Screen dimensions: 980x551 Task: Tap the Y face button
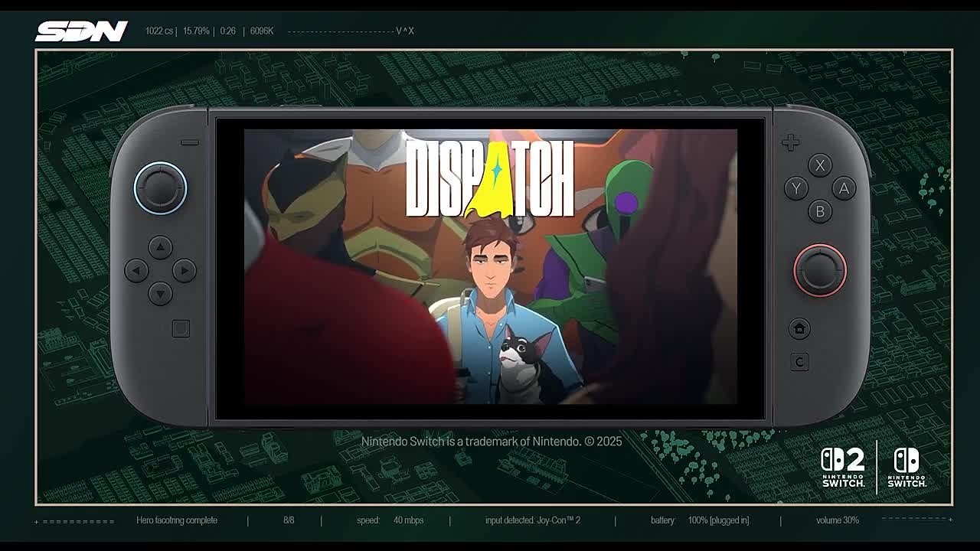[796, 188]
